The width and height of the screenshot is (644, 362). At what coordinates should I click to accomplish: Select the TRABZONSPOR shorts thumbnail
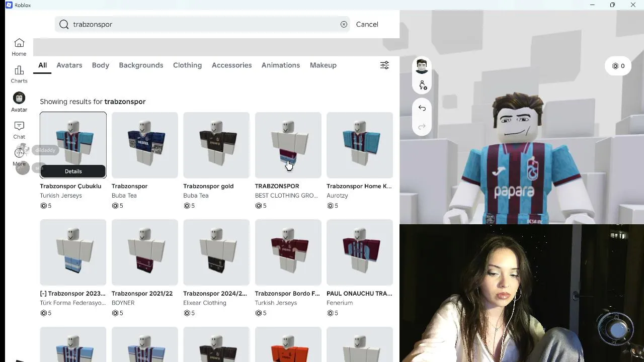coord(288,145)
